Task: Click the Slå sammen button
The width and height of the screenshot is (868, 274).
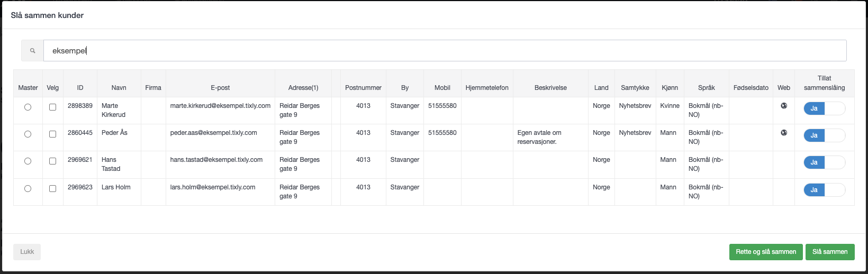Action: coord(830,252)
